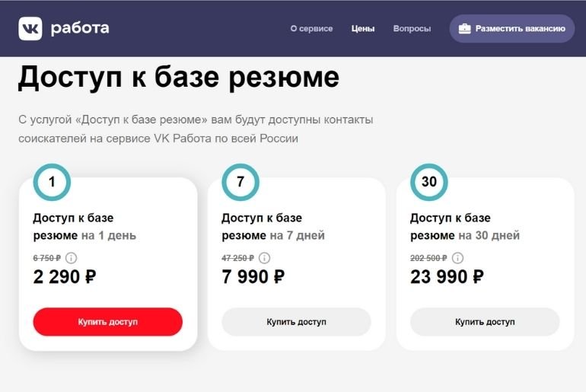This screenshot has width=586, height=392.
Task: Click the briefcase icon in header
Action: pos(464,29)
